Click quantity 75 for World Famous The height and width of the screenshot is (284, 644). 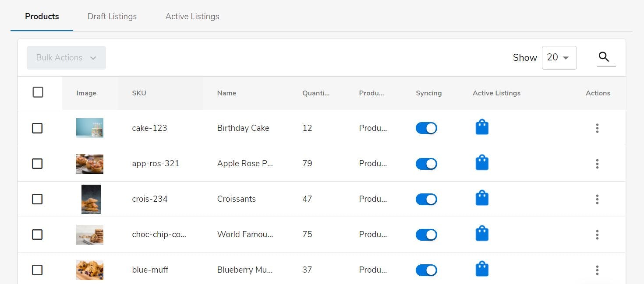(x=307, y=235)
